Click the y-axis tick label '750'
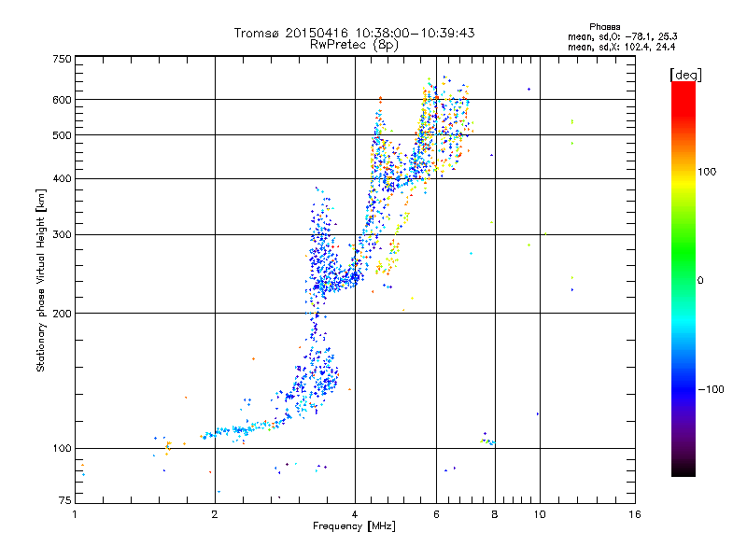 62,59
